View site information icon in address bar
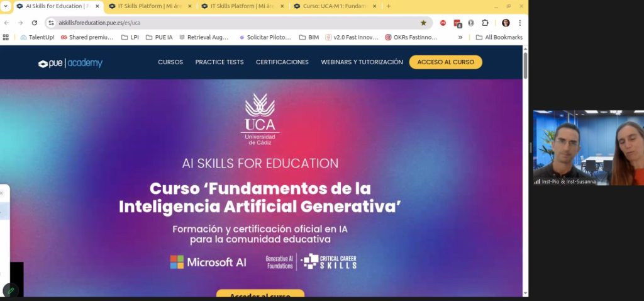This screenshot has width=644, height=301. click(x=51, y=23)
